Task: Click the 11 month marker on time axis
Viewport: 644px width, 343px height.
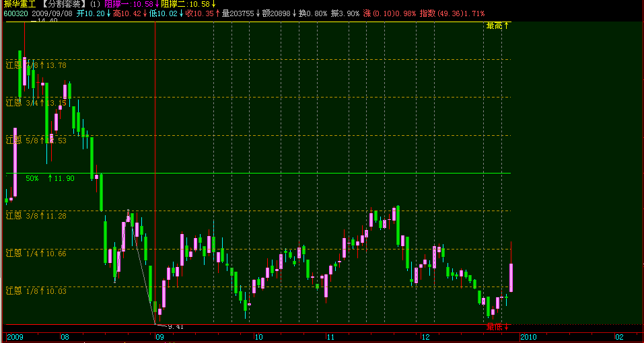Action: [x=330, y=336]
